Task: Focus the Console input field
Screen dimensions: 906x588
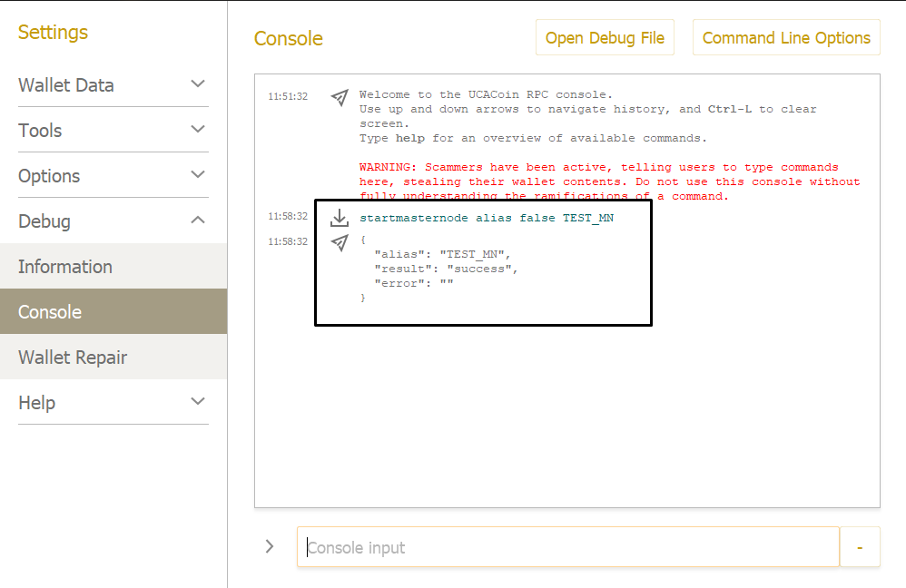Action: (x=568, y=547)
